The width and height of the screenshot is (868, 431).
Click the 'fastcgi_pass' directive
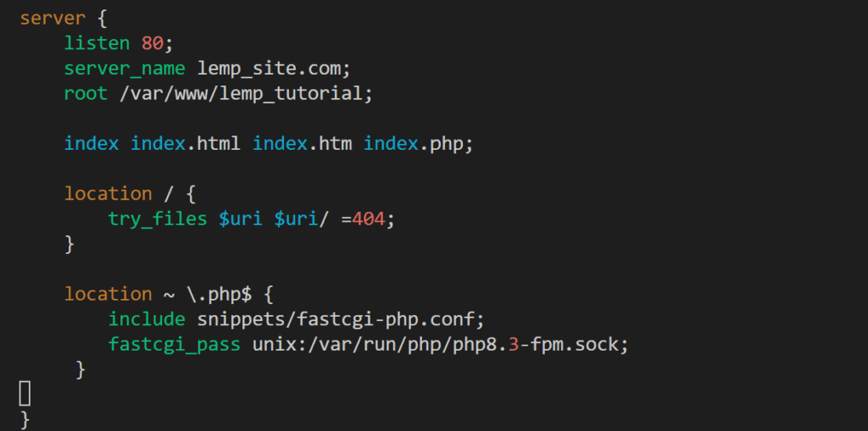click(175, 345)
